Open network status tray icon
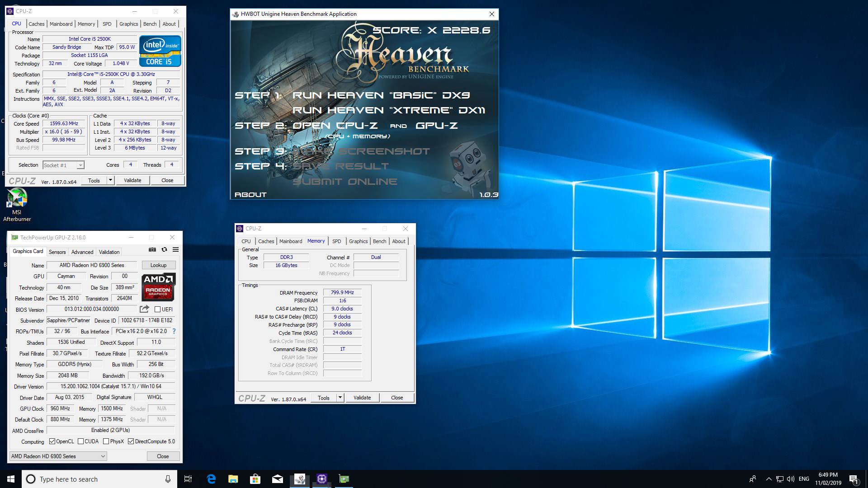 click(x=780, y=479)
